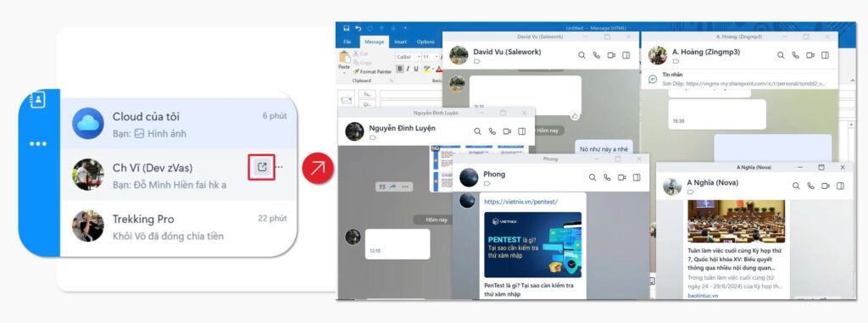Screen dimensions: 868x323
Task: Switch to the Insert ribbon tab
Action: [401, 42]
